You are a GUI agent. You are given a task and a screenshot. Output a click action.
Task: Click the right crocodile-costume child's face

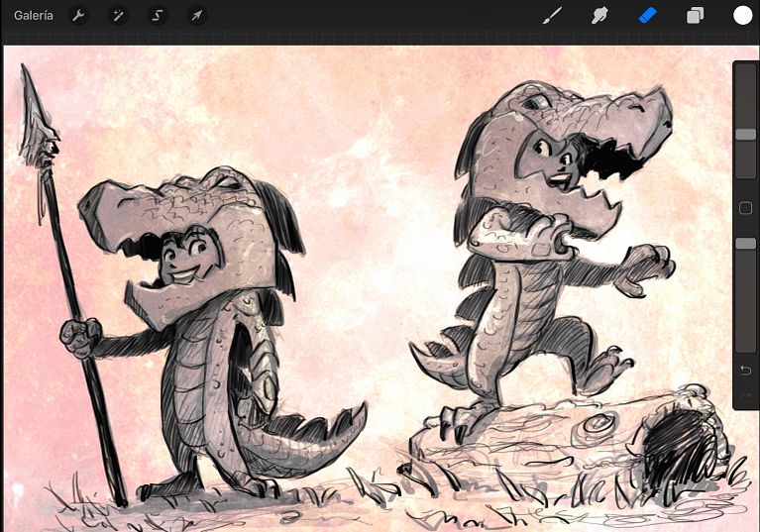click(555, 158)
